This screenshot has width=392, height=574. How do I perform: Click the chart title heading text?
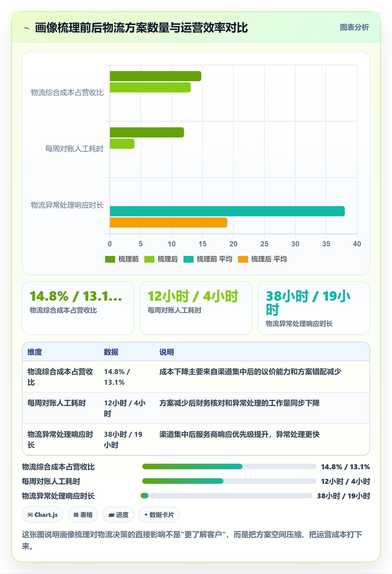[141, 28]
